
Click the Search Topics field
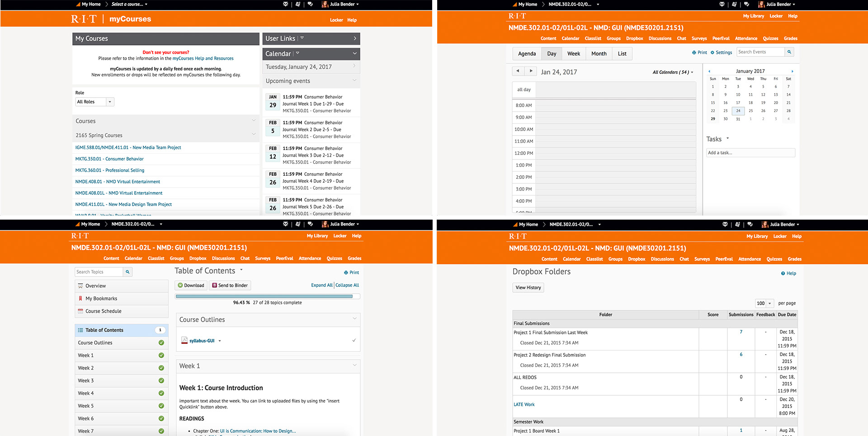click(x=99, y=272)
